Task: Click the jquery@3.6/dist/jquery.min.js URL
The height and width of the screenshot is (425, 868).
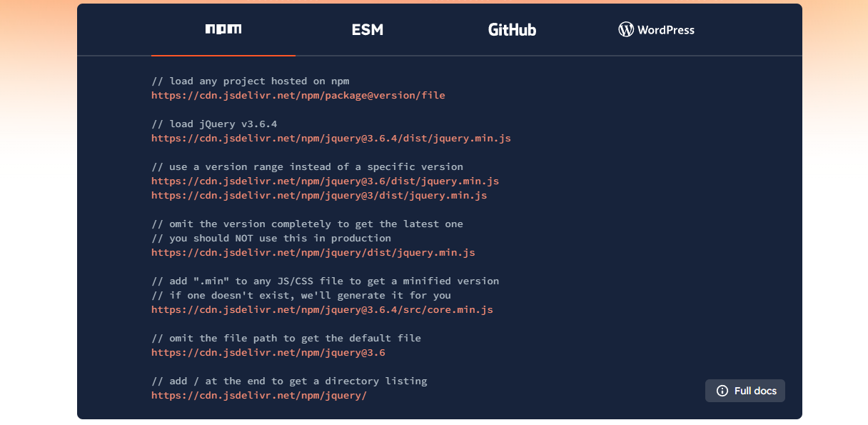Action: 325,181
